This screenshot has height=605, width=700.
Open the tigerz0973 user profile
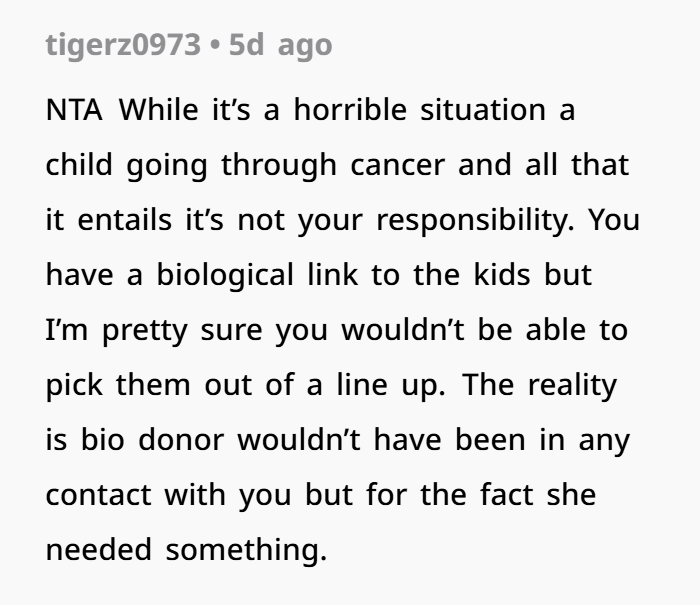pyautogui.click(x=123, y=45)
